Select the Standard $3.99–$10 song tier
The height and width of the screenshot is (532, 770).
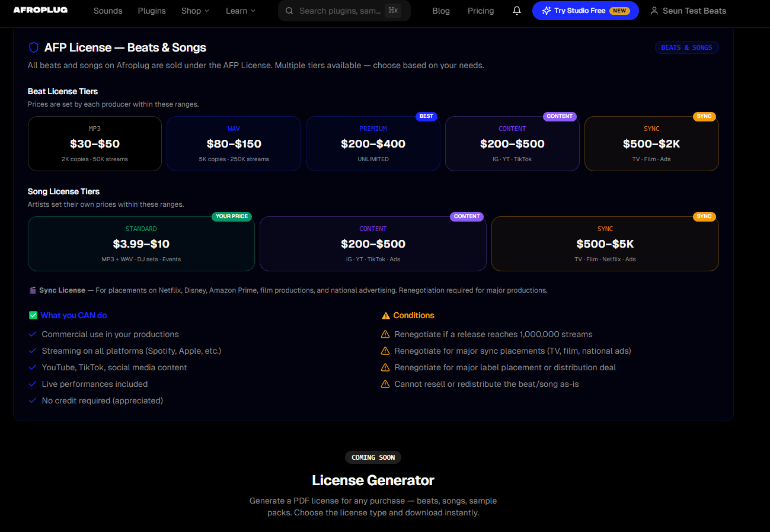141,244
